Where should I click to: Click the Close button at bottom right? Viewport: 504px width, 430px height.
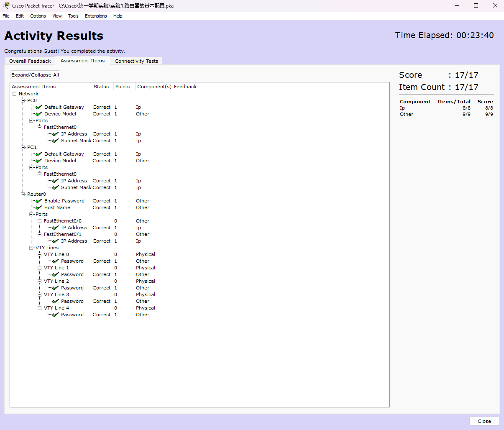tap(484, 421)
